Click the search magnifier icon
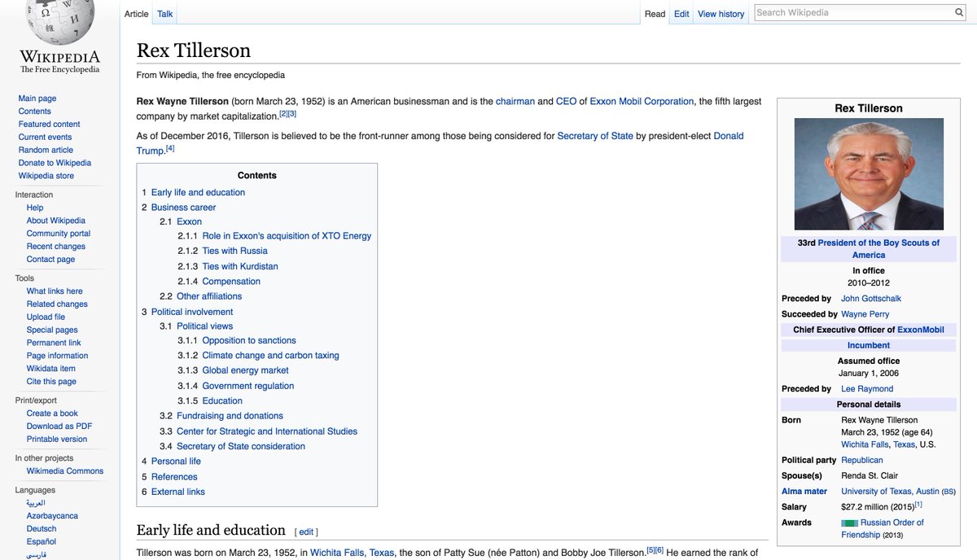The height and width of the screenshot is (560, 977). [x=958, y=12]
